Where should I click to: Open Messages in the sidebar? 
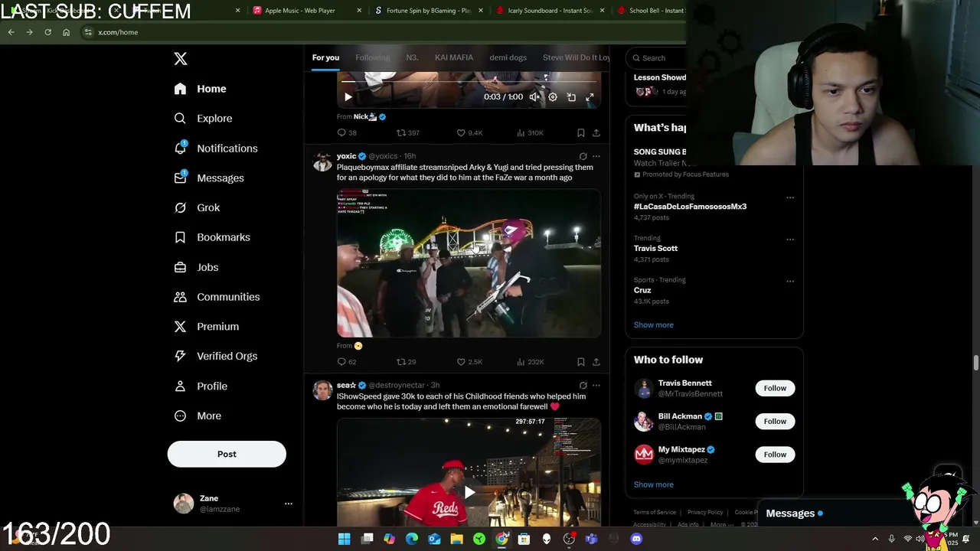pos(209,178)
